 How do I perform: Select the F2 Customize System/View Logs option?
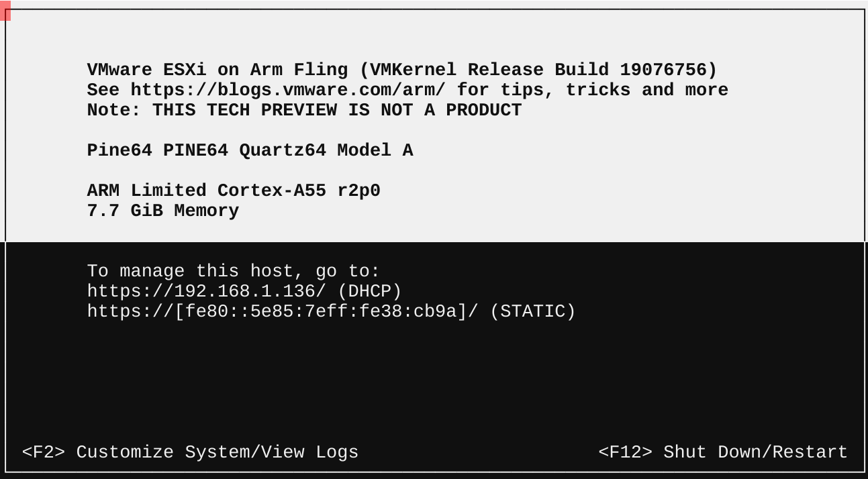click(190, 452)
